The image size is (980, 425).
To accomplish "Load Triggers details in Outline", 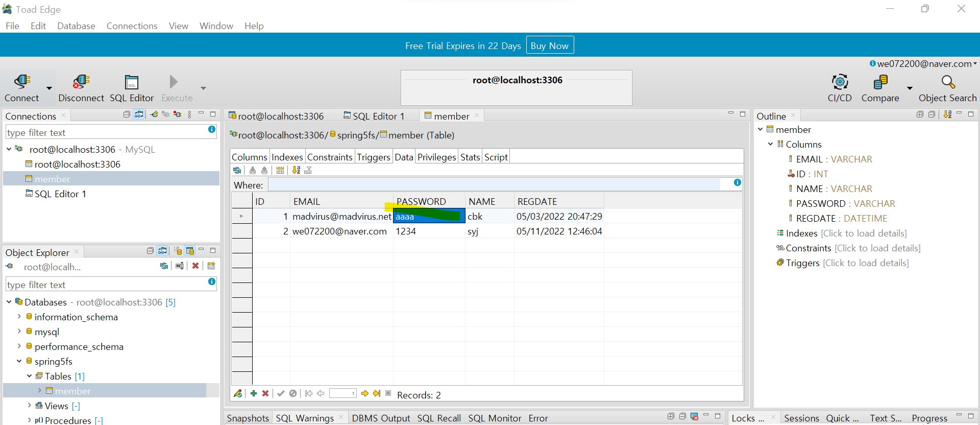I will coord(866,263).
